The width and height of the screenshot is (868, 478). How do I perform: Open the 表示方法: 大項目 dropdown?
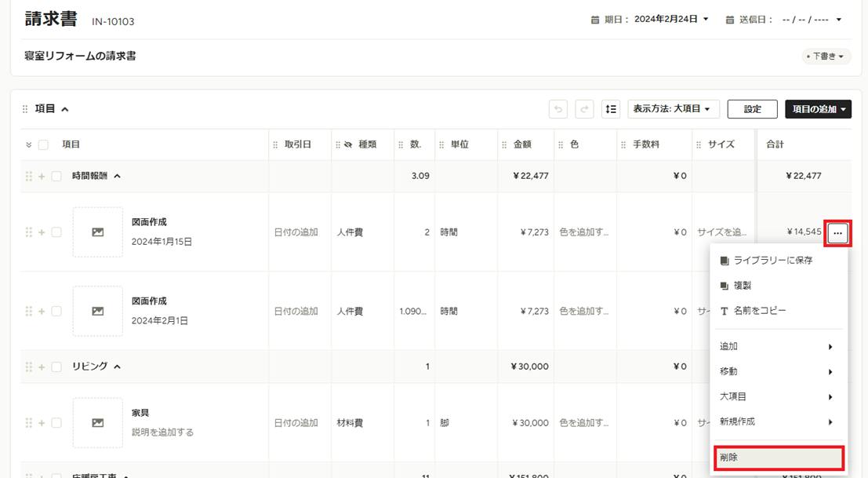673,109
